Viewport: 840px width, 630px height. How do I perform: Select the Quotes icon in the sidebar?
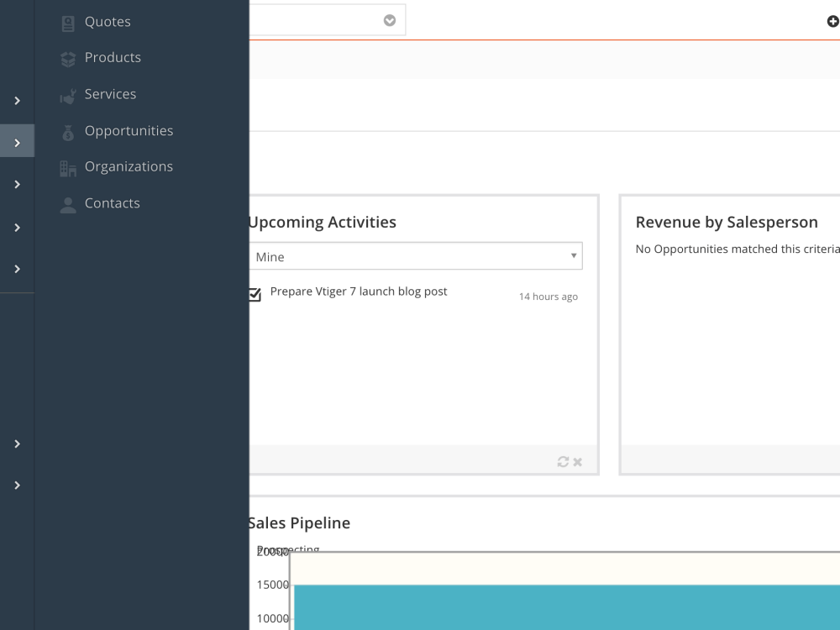pos(67,22)
